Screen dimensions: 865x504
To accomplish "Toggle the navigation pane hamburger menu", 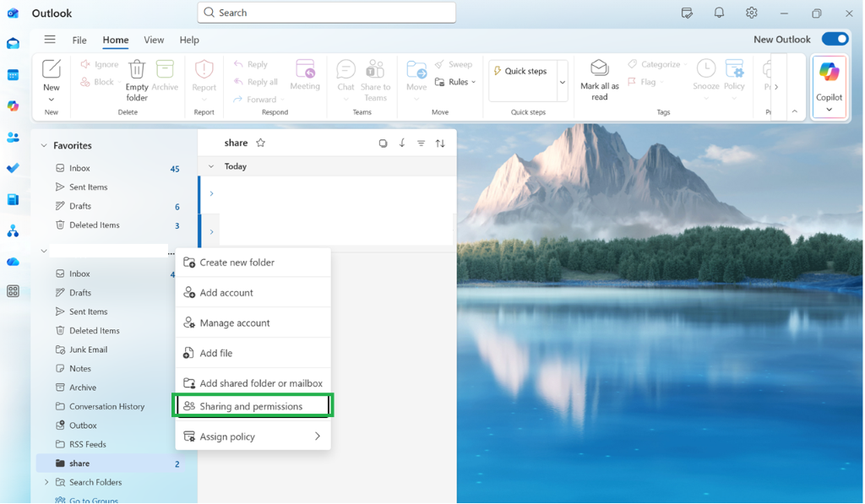I will point(50,39).
